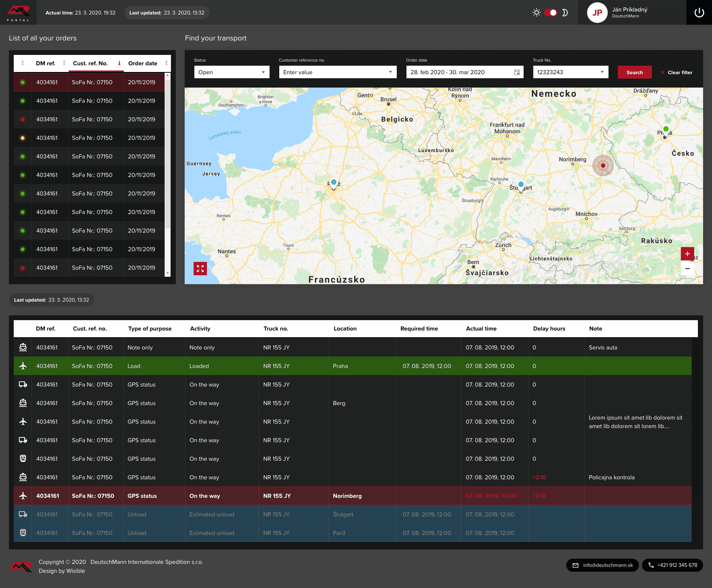Toggle the Cust. ref. No. sort arrow
Image resolution: width=712 pixels, height=588 pixels.
pos(119,63)
